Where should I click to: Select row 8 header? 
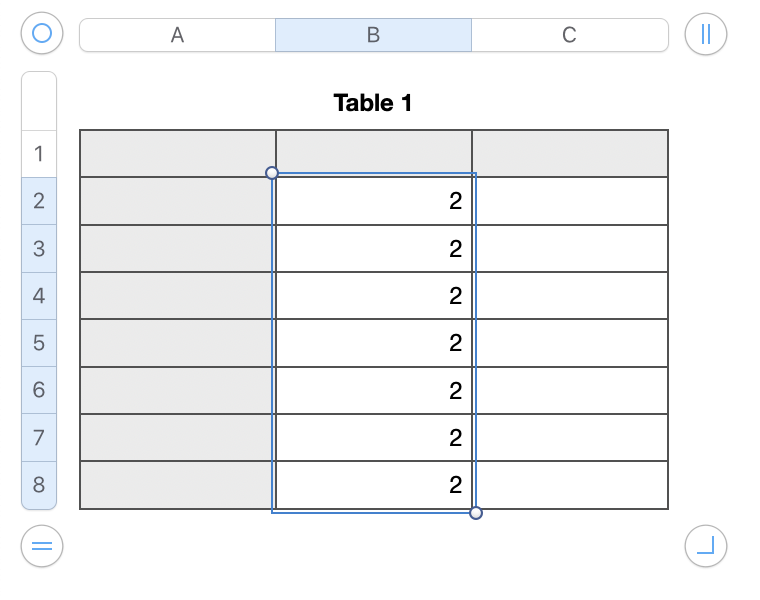coord(39,486)
